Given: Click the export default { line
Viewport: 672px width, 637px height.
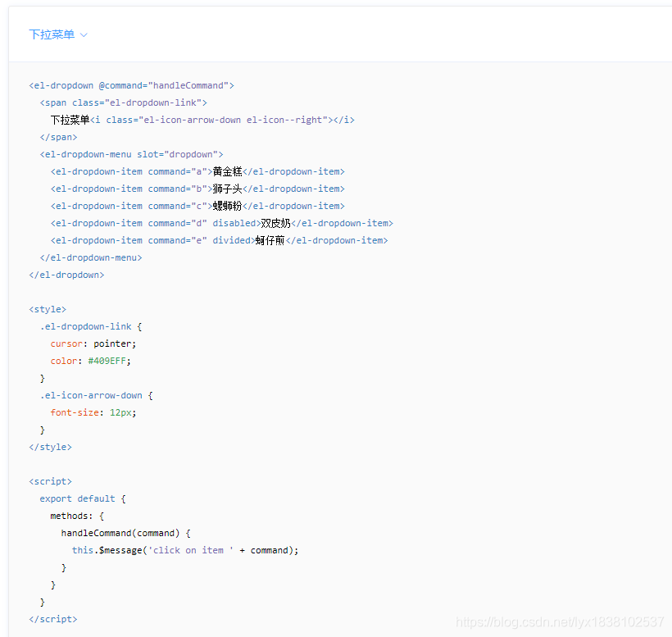Looking at the screenshot, I should (x=83, y=498).
